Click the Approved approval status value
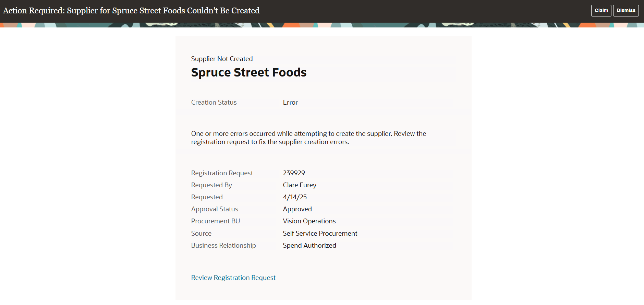 point(297,209)
